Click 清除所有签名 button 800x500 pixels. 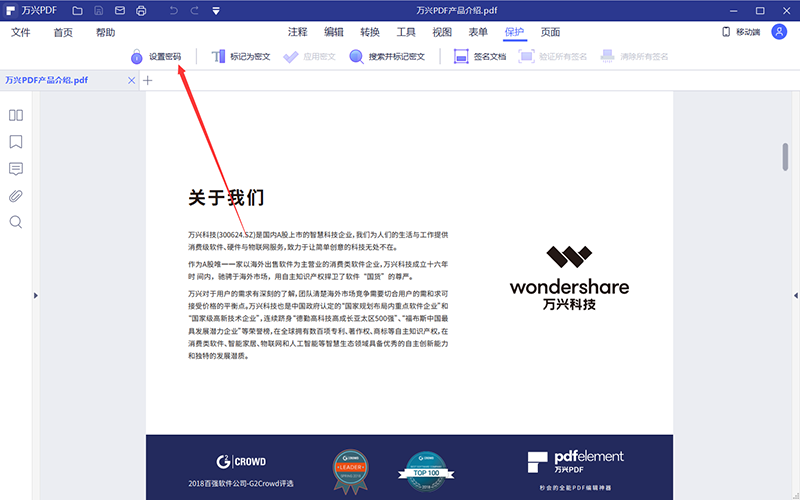(x=634, y=57)
